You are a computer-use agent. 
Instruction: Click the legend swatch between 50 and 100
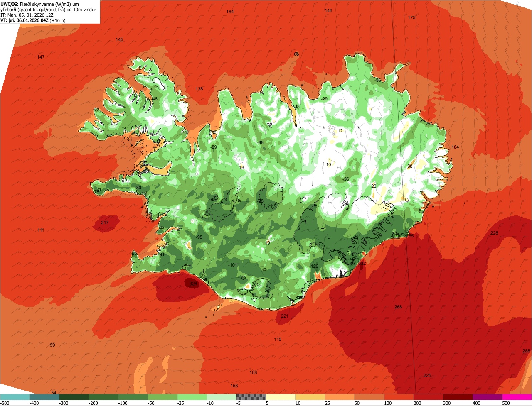point(369,397)
